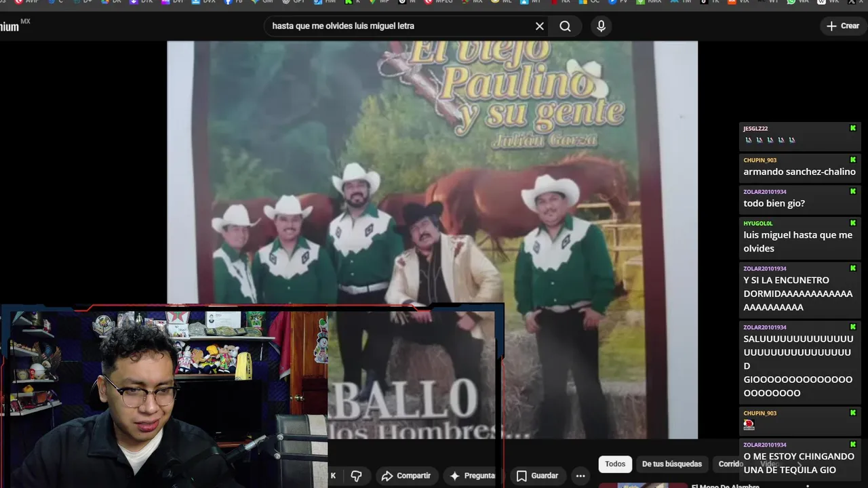Start voice search with the microphone icon
Image resolution: width=868 pixels, height=488 pixels.
click(601, 26)
